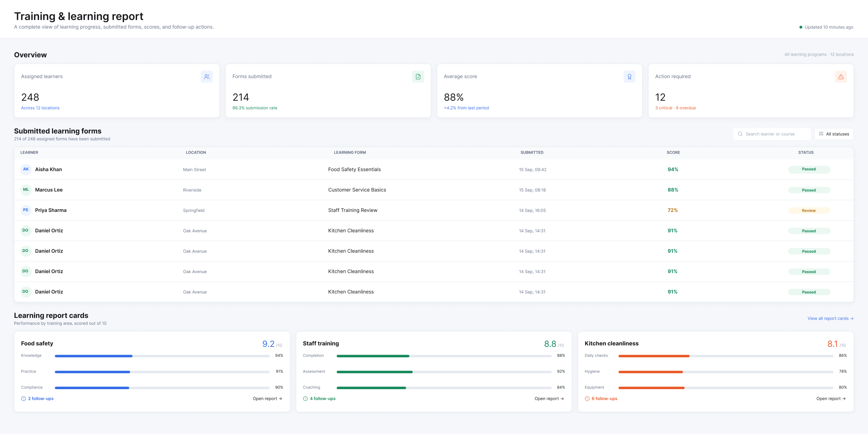
Task: Click the Action required warning triangle icon
Action: tap(841, 77)
